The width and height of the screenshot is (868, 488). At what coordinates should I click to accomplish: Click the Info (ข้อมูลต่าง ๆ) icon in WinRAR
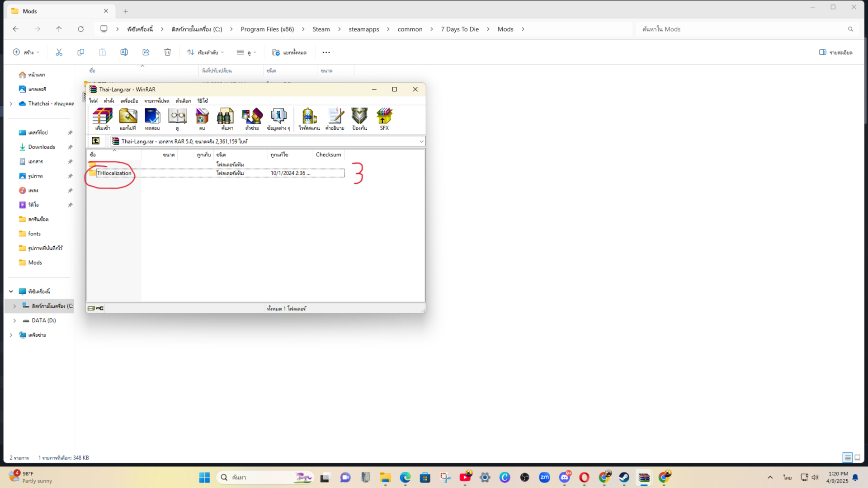coord(278,119)
